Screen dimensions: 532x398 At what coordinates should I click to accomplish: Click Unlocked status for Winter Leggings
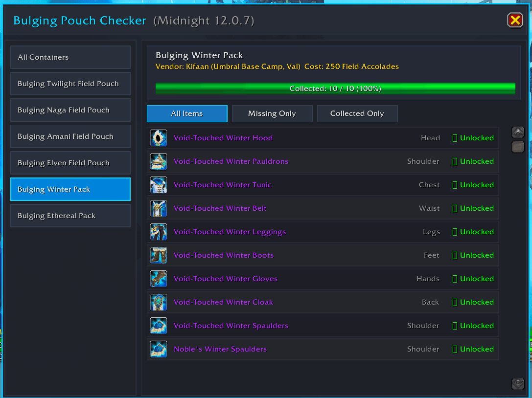pos(473,232)
